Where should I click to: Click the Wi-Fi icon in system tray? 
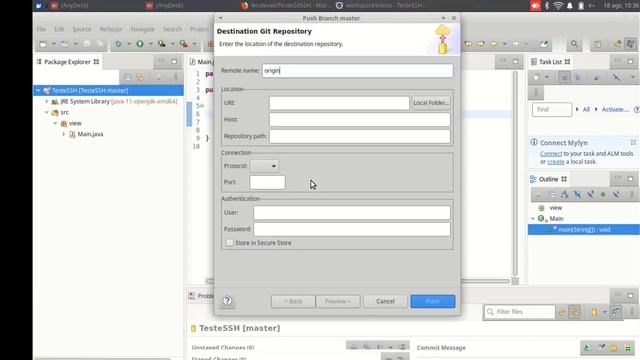[x=558, y=6]
